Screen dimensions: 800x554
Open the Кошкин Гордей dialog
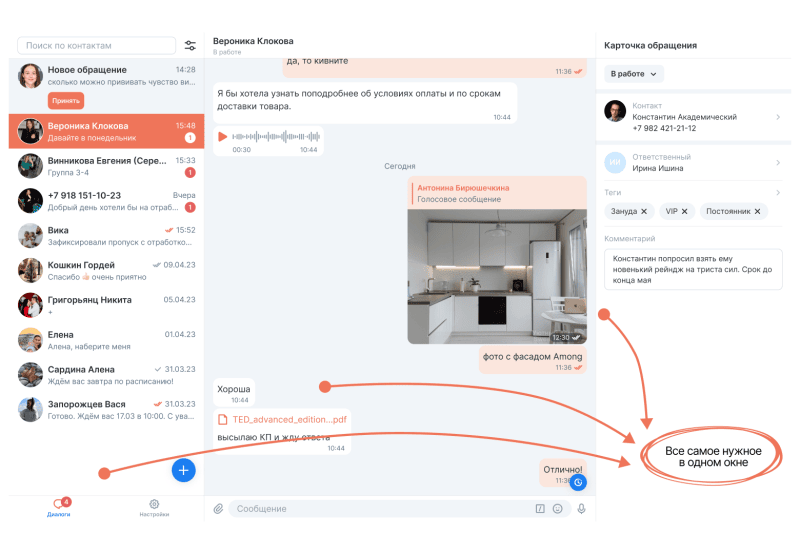tap(107, 270)
